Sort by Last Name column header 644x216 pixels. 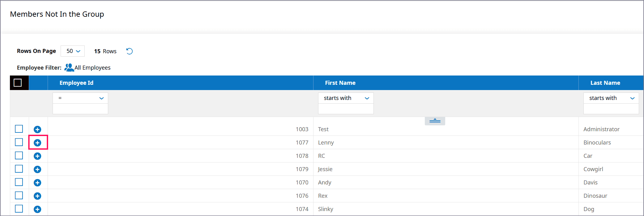[605, 83]
